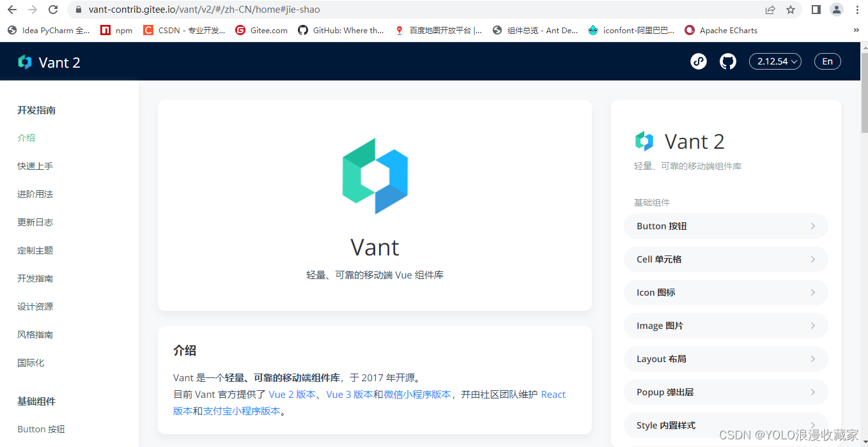This screenshot has width=868, height=447.
Task: Open the 微信小程序版本 link
Action: click(x=417, y=395)
